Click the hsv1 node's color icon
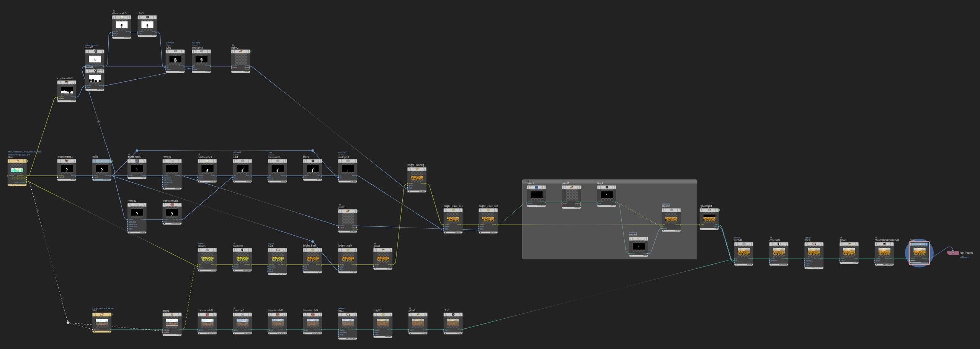The width and height of the screenshot is (980, 349). pos(278,250)
